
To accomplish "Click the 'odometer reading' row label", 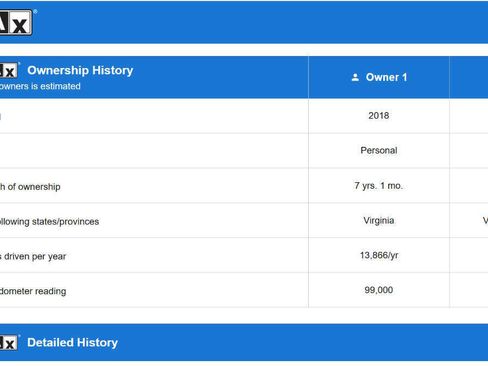I will point(33,291).
